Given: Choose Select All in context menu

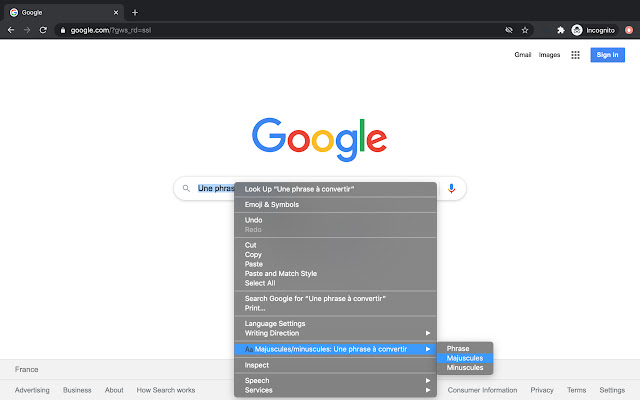Looking at the screenshot, I should (x=336, y=283).
